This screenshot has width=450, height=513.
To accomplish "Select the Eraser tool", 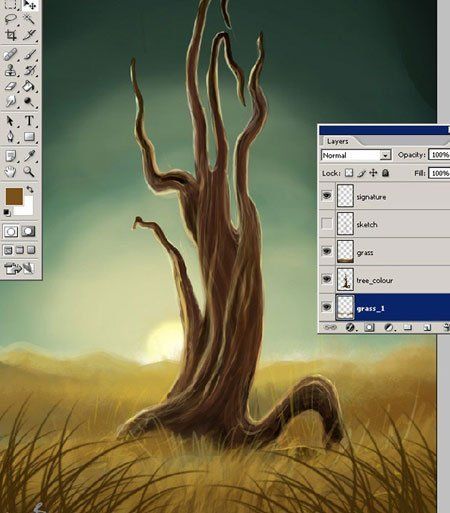I will [11, 86].
